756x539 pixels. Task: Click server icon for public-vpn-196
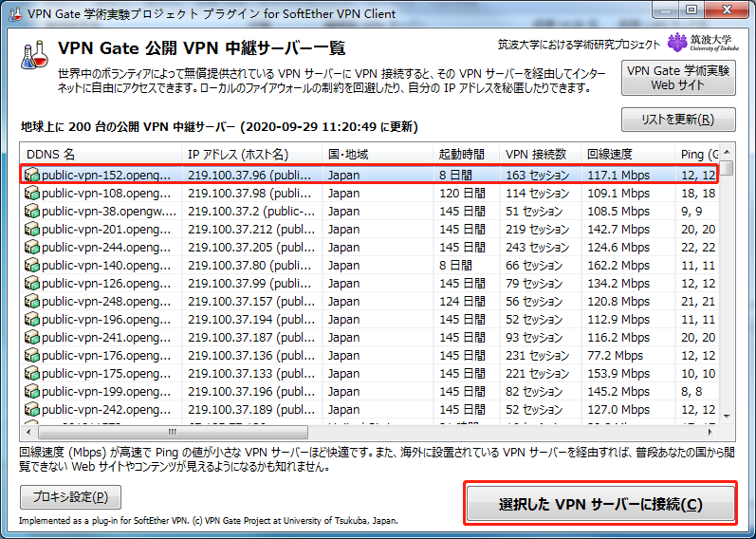pos(32,320)
